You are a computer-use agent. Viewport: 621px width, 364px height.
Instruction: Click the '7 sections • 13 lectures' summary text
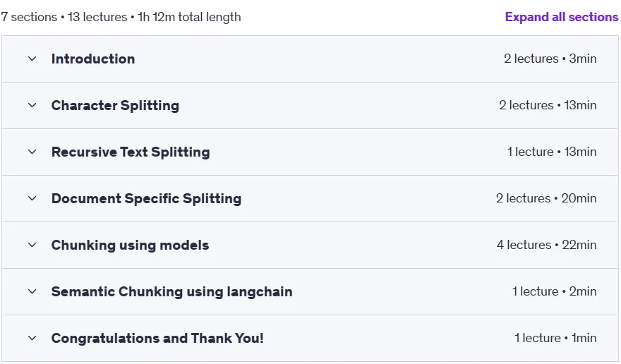64,17
